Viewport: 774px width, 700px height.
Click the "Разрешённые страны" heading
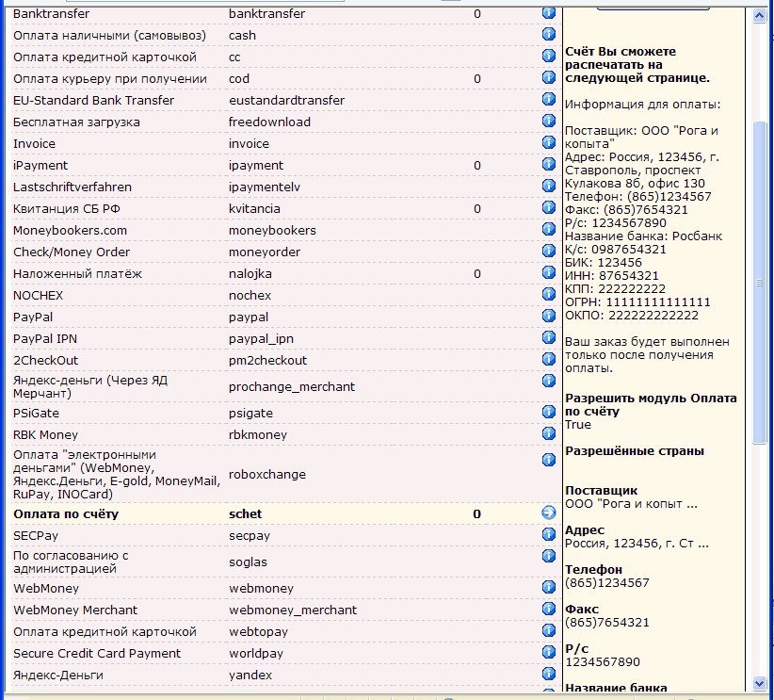point(635,451)
